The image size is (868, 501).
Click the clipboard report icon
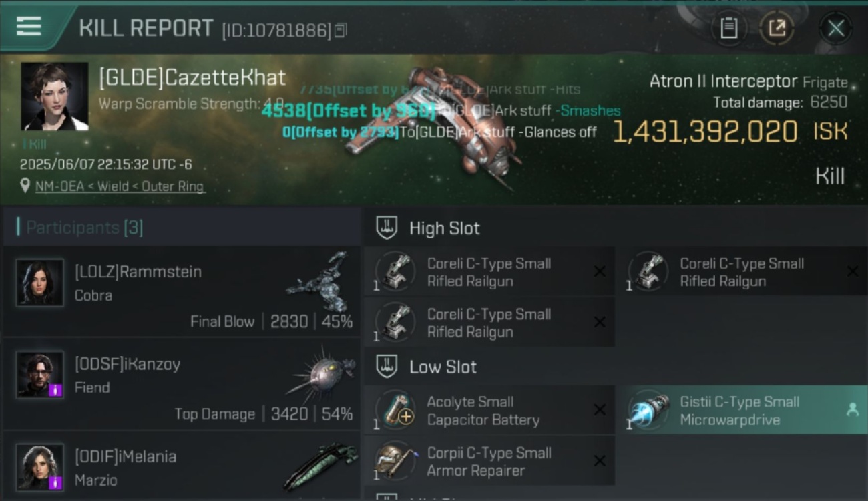728,28
